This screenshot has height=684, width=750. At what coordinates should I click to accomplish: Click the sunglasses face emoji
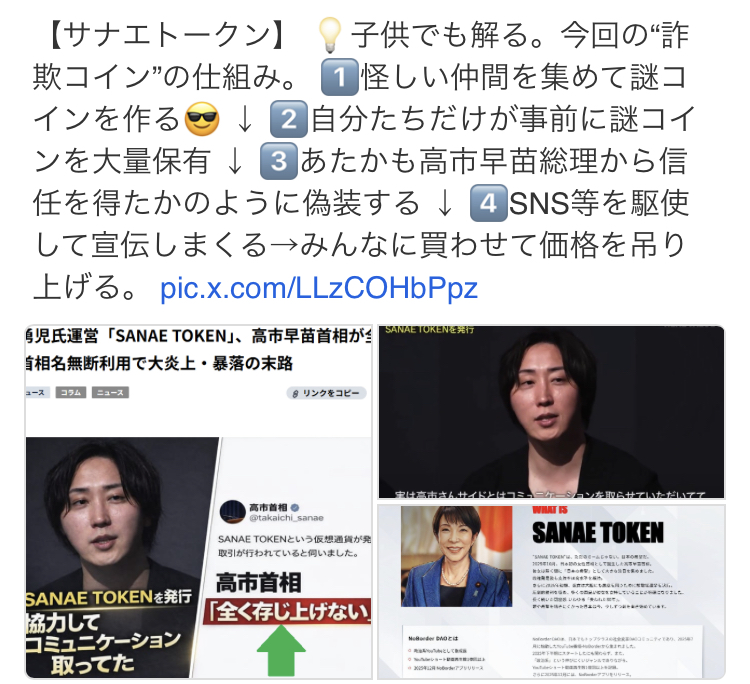pyautogui.click(x=202, y=120)
